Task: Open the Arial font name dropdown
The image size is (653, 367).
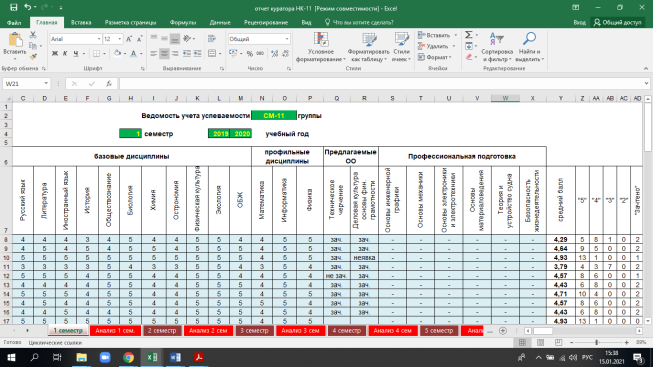Action: (x=99, y=39)
